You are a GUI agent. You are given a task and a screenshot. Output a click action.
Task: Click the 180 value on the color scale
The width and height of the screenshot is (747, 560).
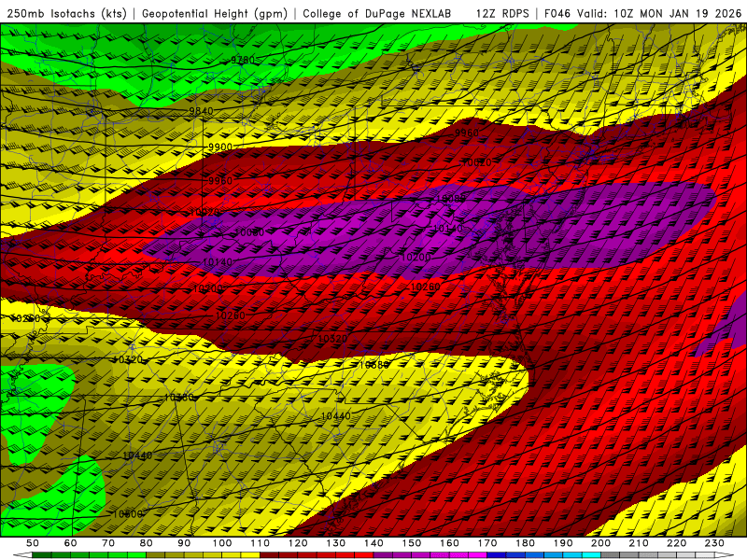[525, 543]
